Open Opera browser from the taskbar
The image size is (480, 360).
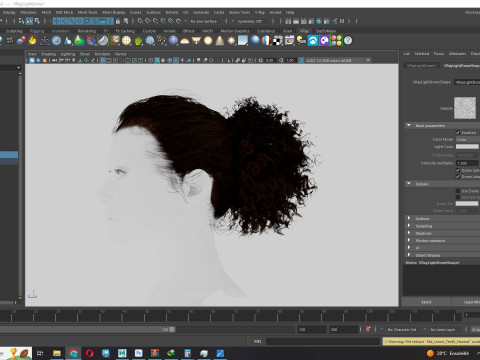tap(89, 353)
